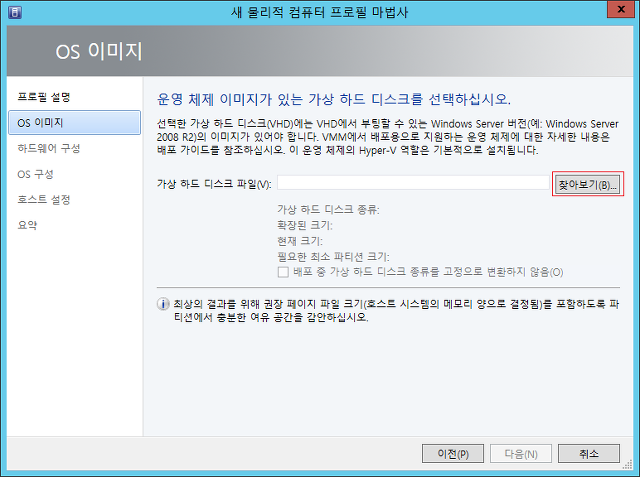The height and width of the screenshot is (477, 640).
Task: Open the 프로필 설명 wizard step
Action: coord(44,97)
